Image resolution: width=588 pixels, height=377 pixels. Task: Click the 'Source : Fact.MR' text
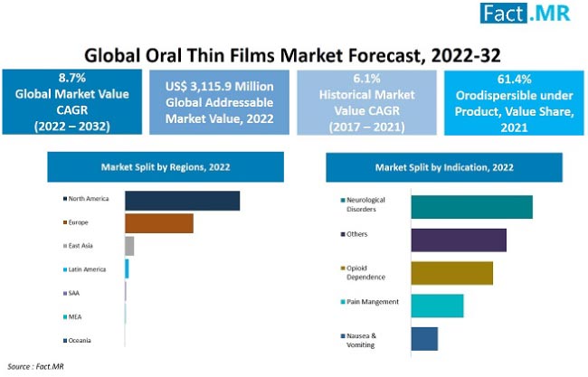(35, 366)
